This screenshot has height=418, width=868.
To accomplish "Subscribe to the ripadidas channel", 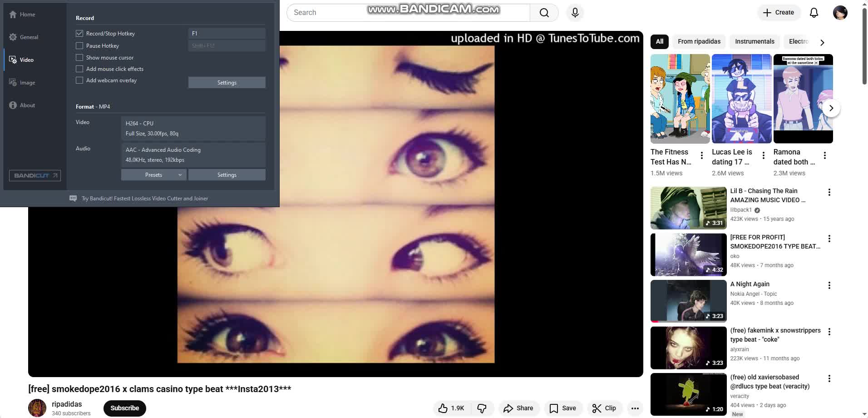I will coord(124,408).
